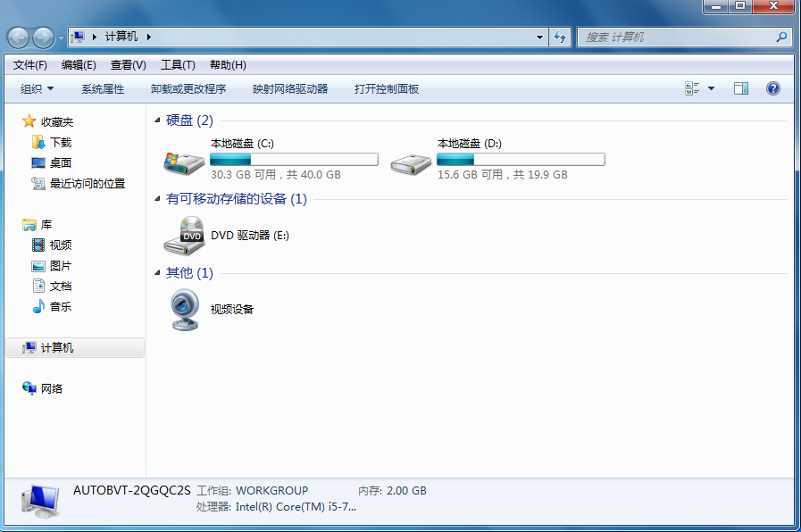
Task: Click 打开控制面板 in the toolbar
Action: pyautogui.click(x=387, y=89)
